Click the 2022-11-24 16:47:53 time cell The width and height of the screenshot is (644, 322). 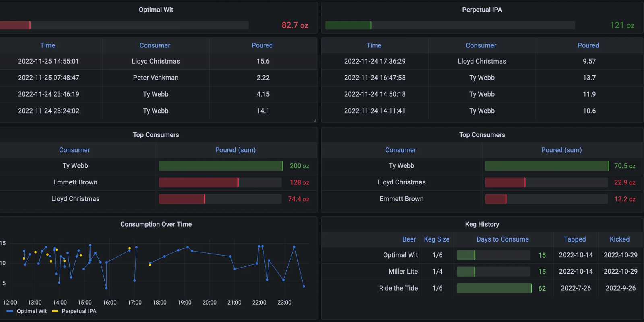374,78
